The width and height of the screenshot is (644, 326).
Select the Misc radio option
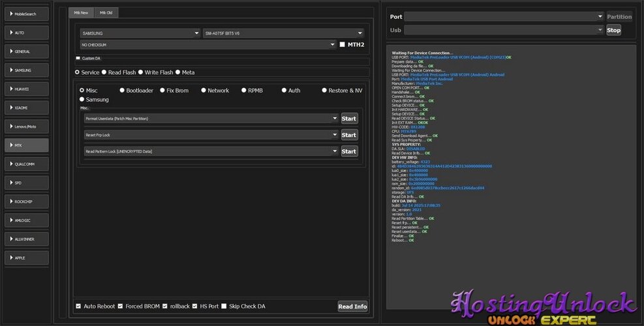82,91
